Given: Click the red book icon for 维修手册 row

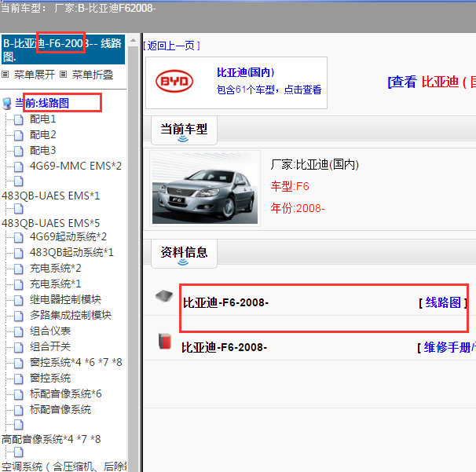Looking at the screenshot, I should click(x=165, y=341).
